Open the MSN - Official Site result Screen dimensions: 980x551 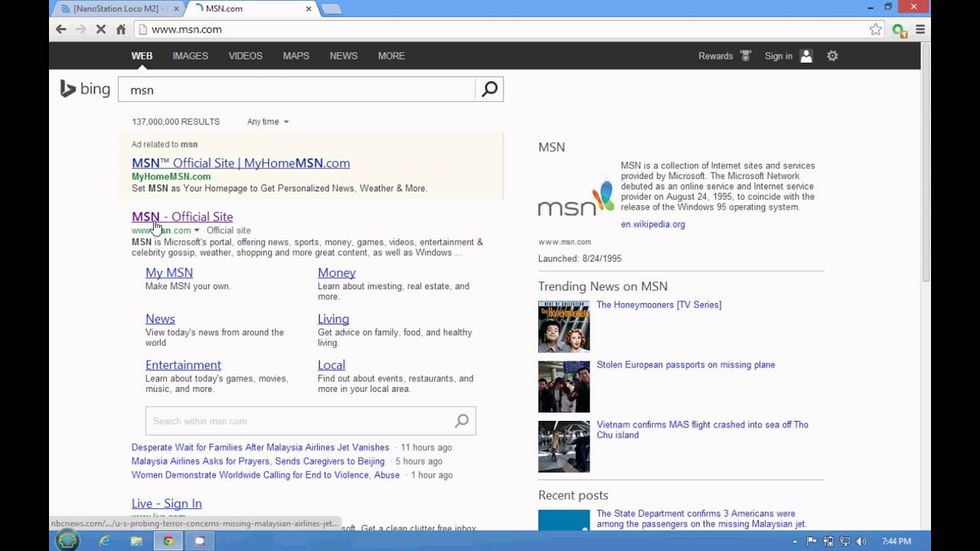(x=182, y=217)
